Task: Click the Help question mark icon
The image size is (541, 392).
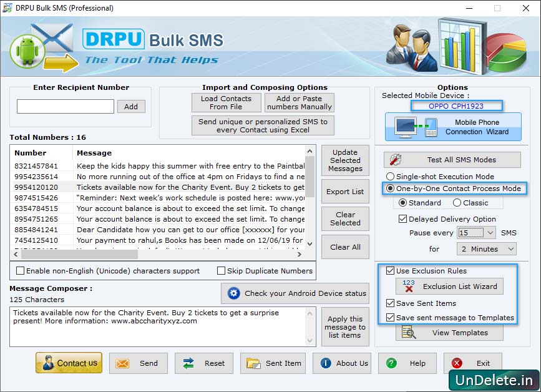Action: [x=391, y=363]
